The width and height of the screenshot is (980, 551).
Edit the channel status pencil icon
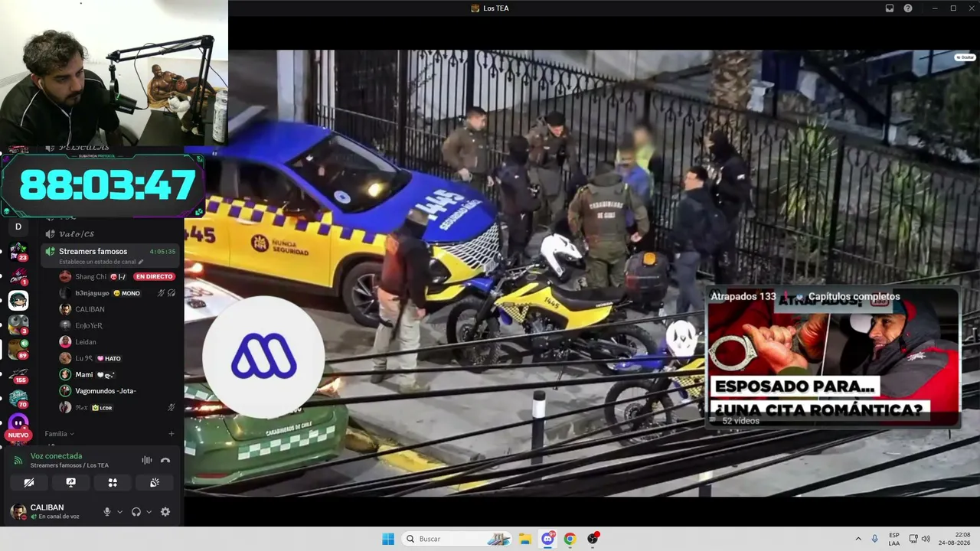[141, 262]
